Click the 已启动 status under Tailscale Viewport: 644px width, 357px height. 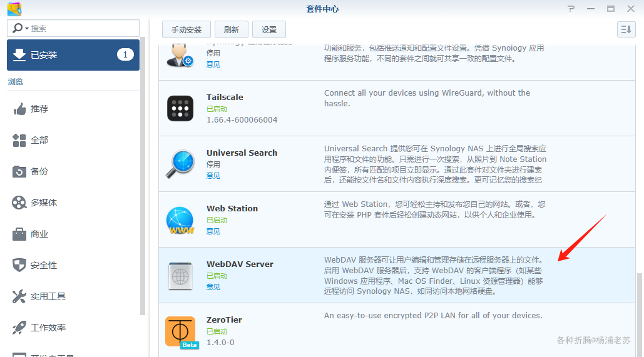217,109
